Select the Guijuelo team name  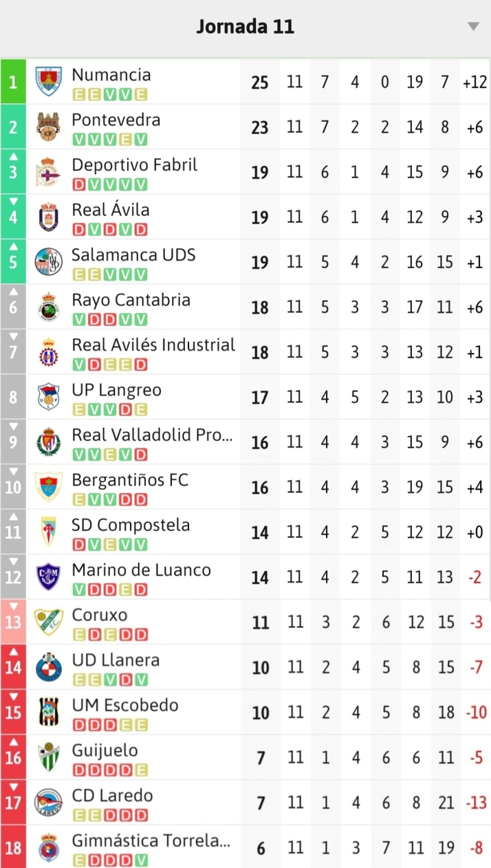point(105,750)
